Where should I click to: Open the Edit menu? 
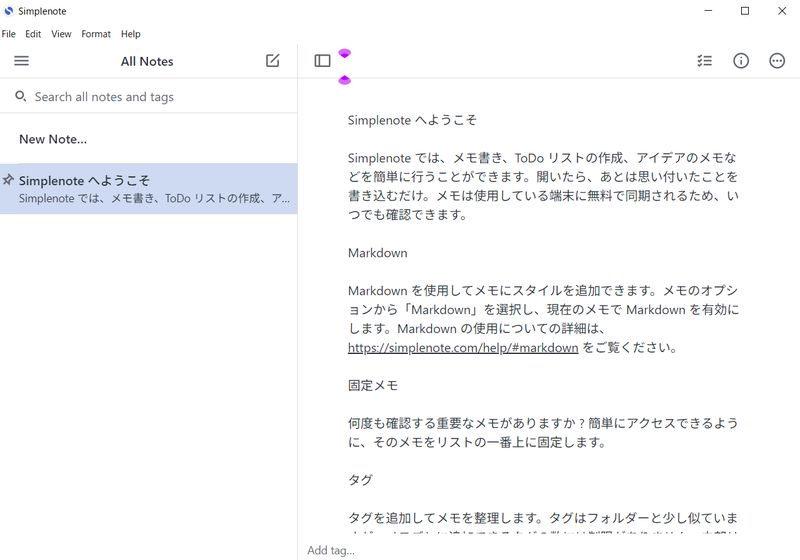[x=33, y=34]
